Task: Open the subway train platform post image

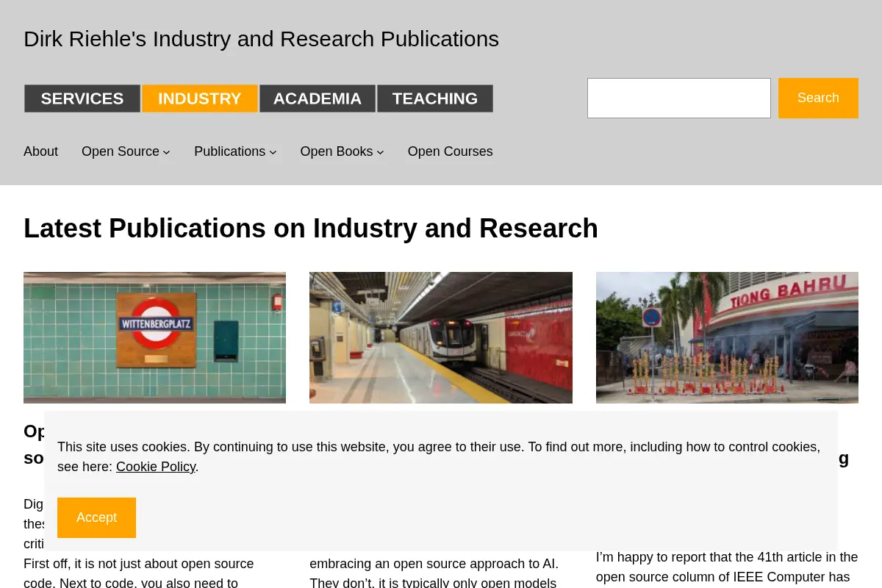Action: pos(441,337)
